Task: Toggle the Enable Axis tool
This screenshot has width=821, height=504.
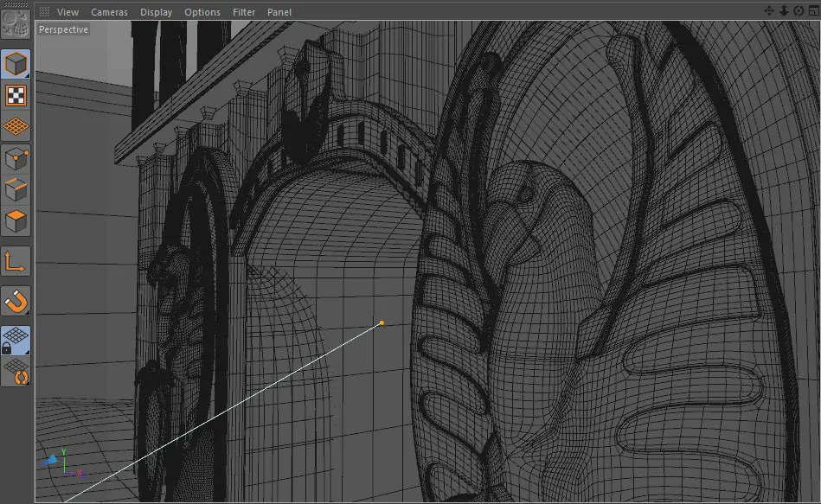Action: (16, 262)
